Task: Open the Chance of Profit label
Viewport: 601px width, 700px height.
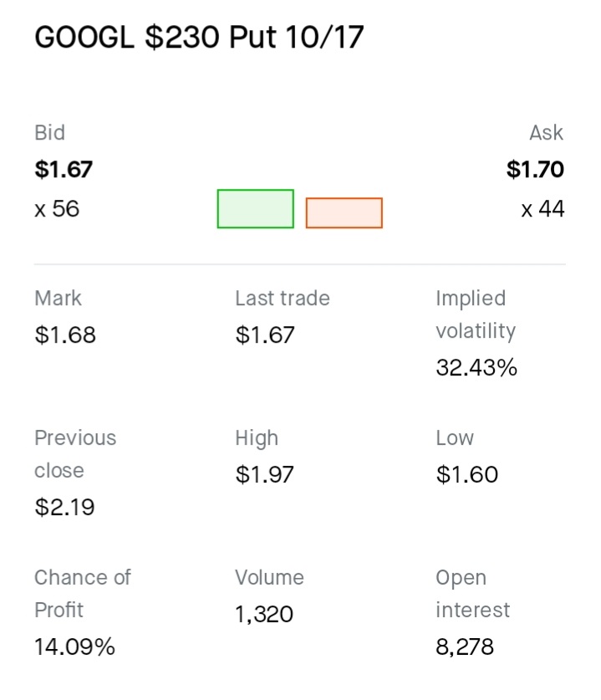Action: pyautogui.click(x=83, y=594)
